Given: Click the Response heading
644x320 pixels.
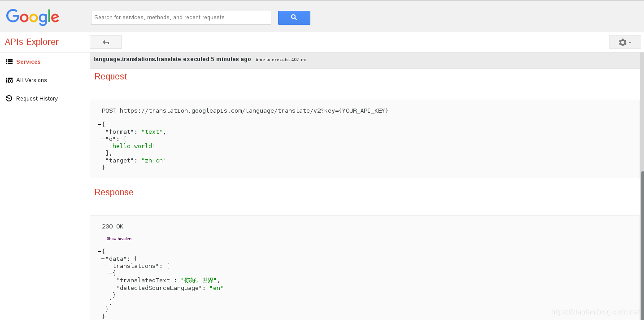Looking at the screenshot, I should [114, 192].
